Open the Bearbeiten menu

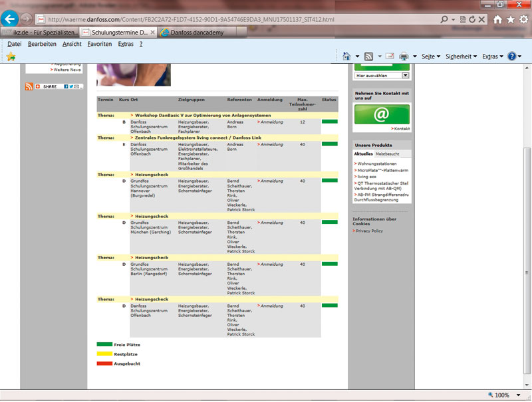[x=42, y=44]
